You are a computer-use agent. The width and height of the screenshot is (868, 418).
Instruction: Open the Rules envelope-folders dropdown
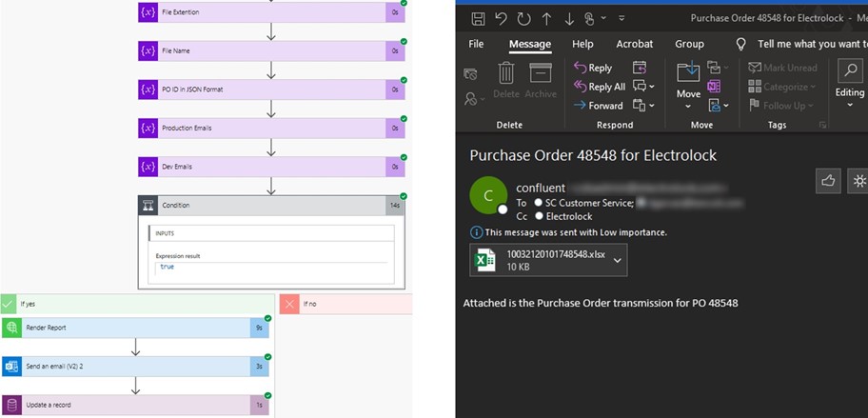pos(718,68)
